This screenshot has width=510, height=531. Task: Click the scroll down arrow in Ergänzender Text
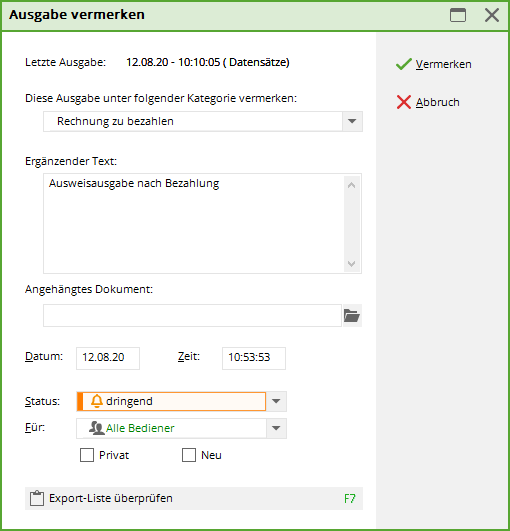pos(352,263)
